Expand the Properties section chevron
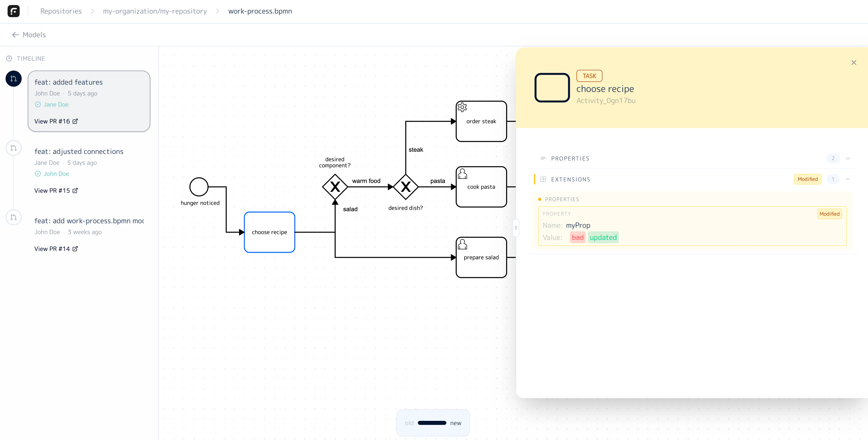 click(x=848, y=159)
